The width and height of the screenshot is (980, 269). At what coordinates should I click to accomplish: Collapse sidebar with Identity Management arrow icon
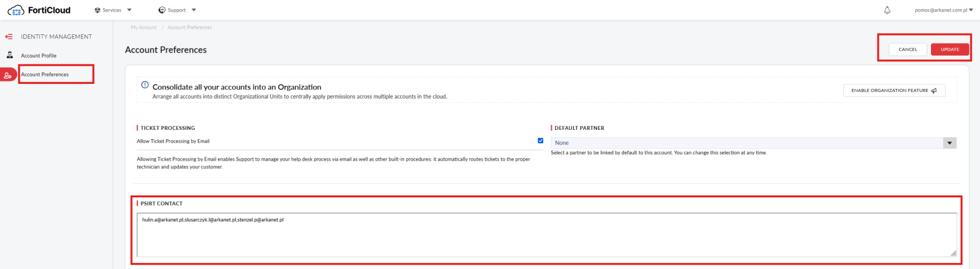9,37
